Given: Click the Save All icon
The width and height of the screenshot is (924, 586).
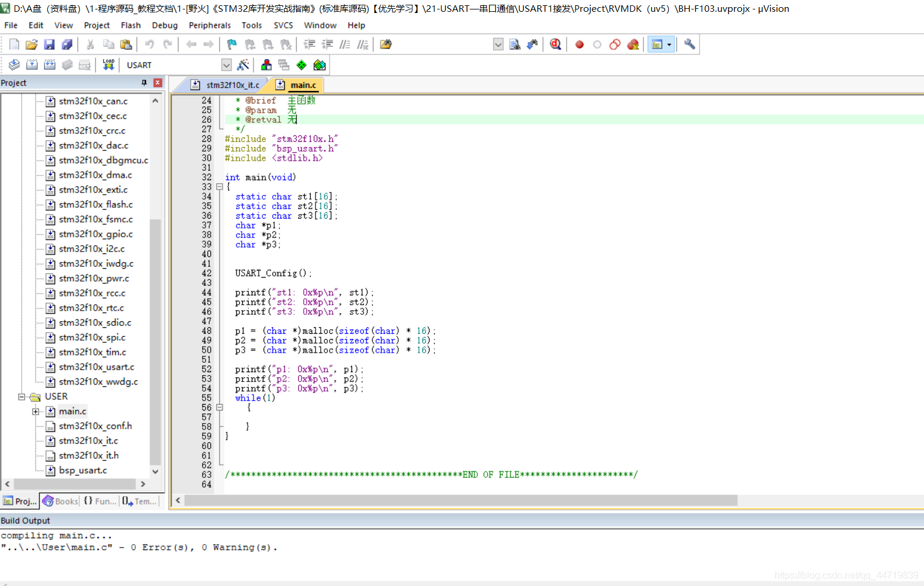Looking at the screenshot, I should pyautogui.click(x=67, y=44).
